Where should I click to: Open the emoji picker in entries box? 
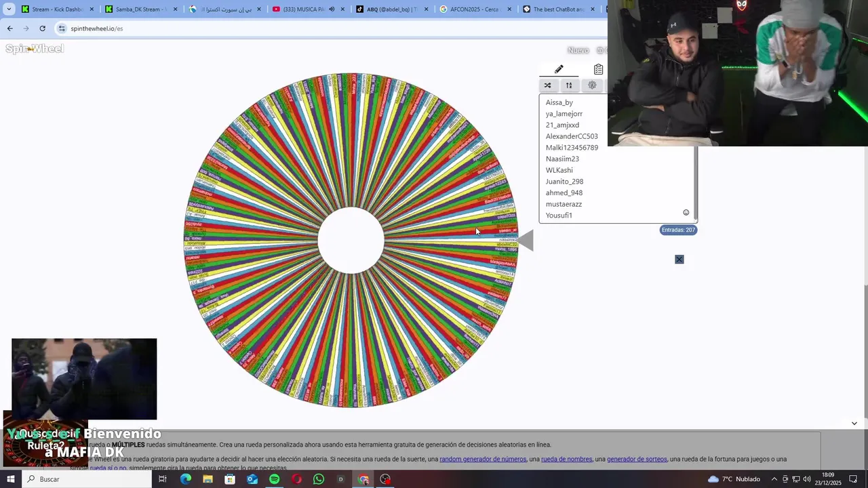coord(686,213)
